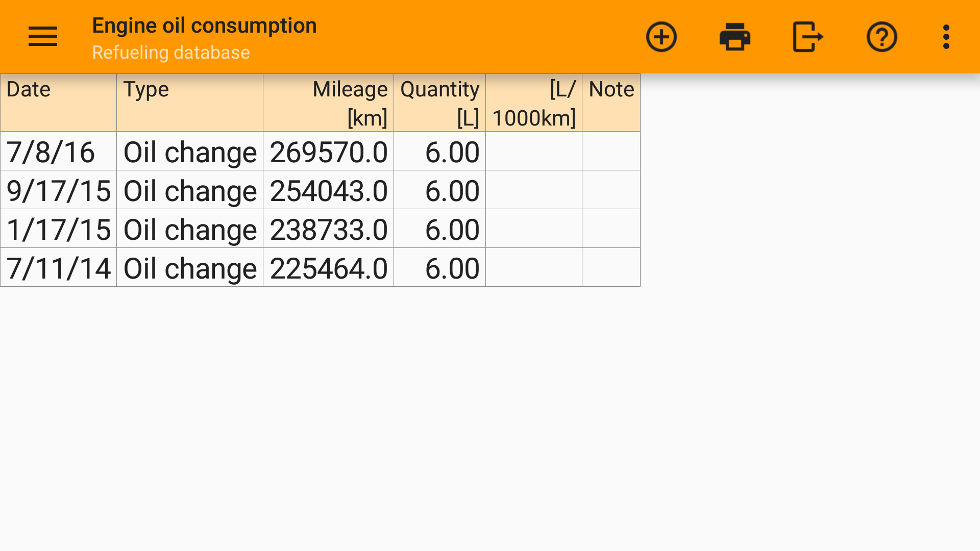Tap the export icon
The height and width of the screenshot is (551, 980).
(808, 37)
